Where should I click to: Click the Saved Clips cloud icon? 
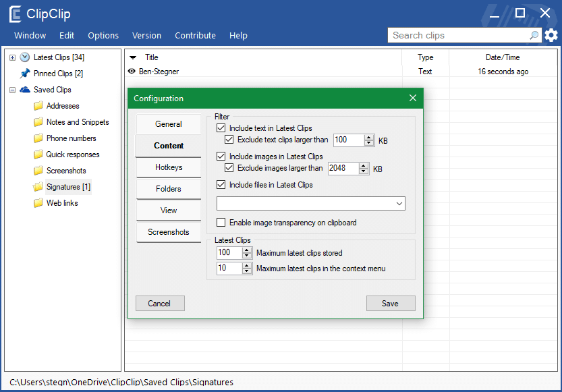click(25, 90)
